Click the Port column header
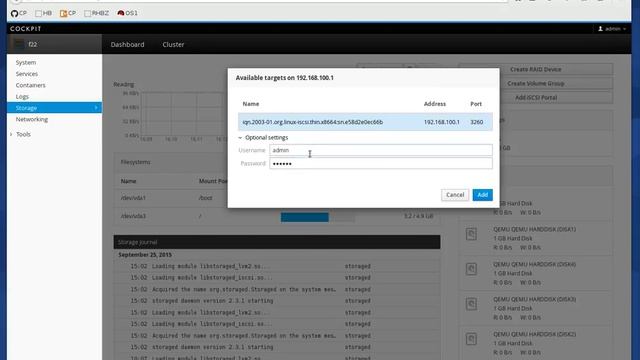Image resolution: width=640 pixels, height=360 pixels. click(x=476, y=104)
